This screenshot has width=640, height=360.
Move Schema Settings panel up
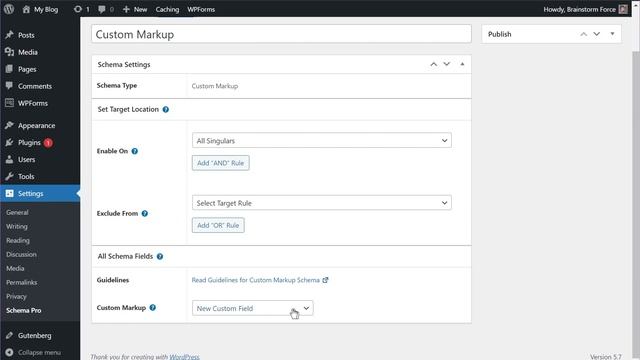[x=433, y=64]
